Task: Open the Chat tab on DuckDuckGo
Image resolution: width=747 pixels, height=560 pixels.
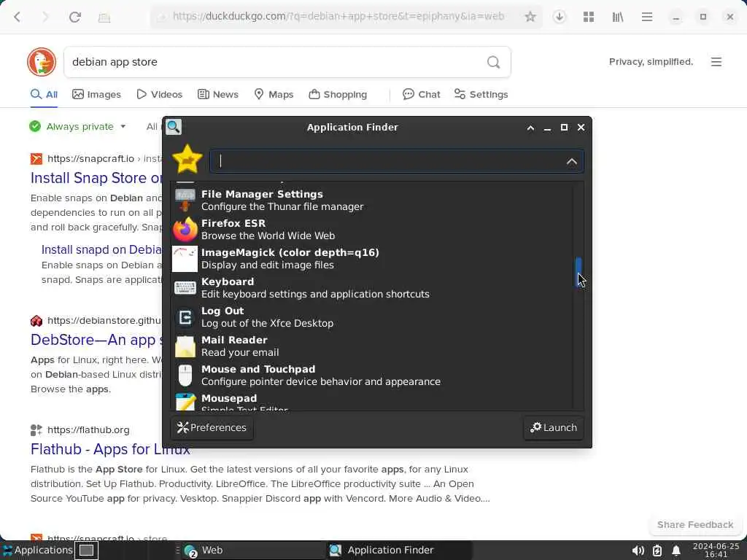Action: (x=422, y=94)
